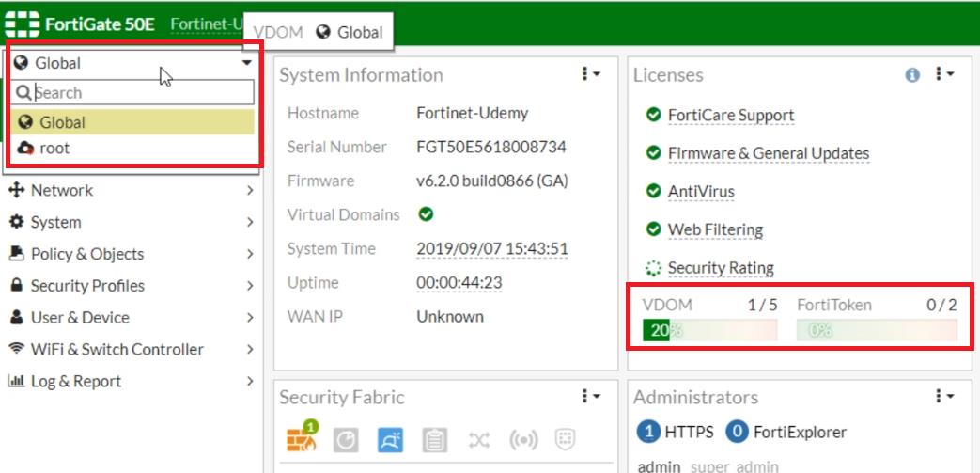Image resolution: width=980 pixels, height=473 pixels.
Task: Click the Virtual Domains green check icon
Action: tap(426, 214)
